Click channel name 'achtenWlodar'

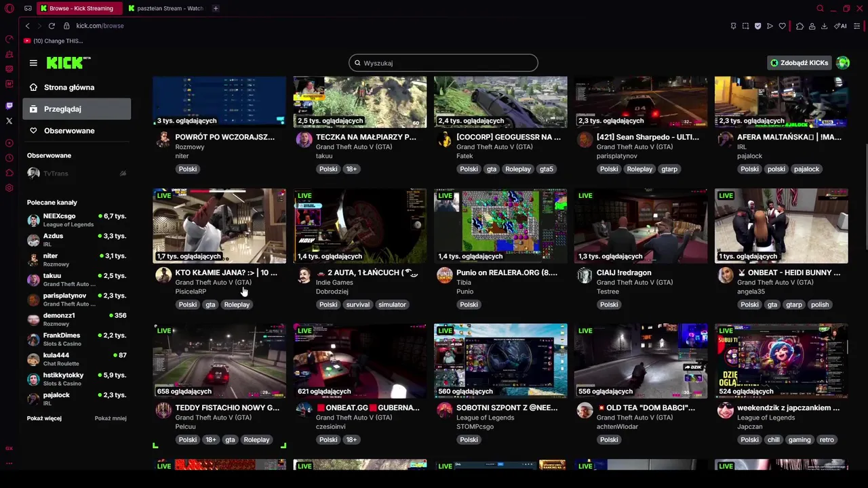pos(618,427)
